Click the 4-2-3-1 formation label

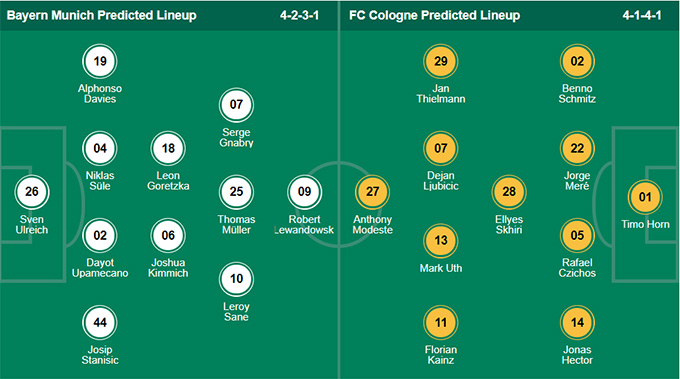point(299,16)
